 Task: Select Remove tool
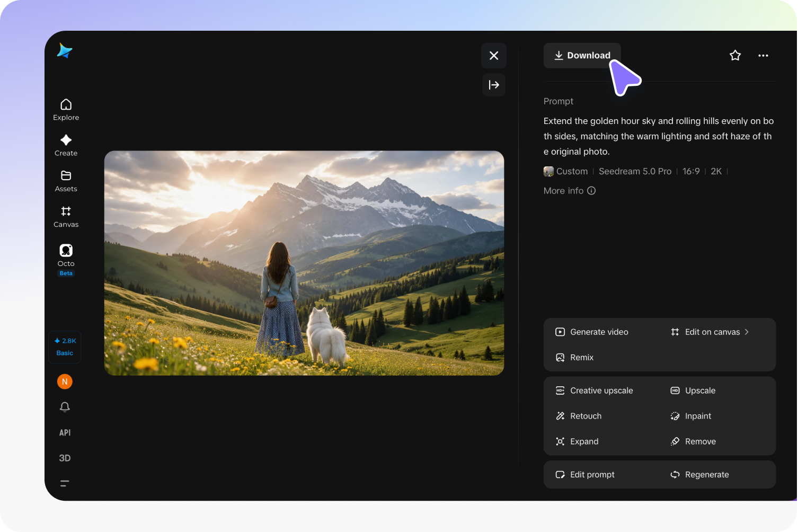pos(693,441)
